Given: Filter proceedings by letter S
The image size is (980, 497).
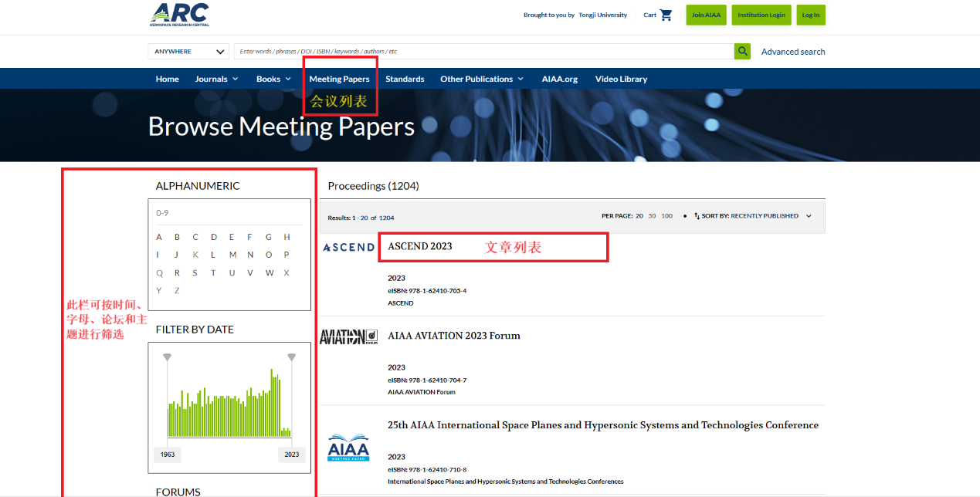Looking at the screenshot, I should 195,272.
